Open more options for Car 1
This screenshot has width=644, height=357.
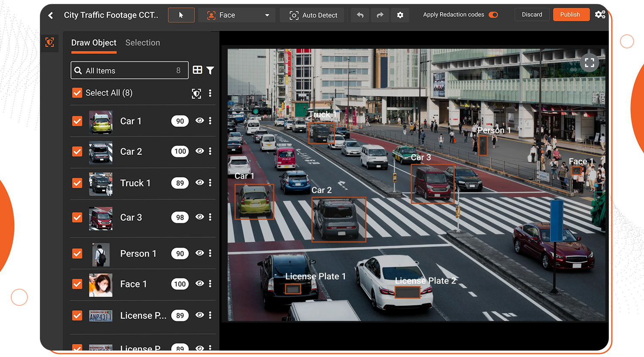point(210,121)
